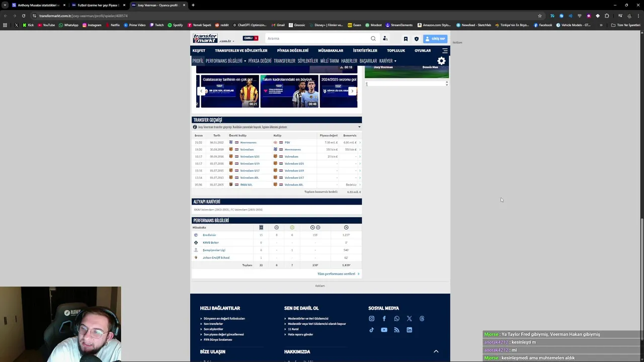
Task: Open a new browser tab
Action: pyautogui.click(x=193, y=5)
